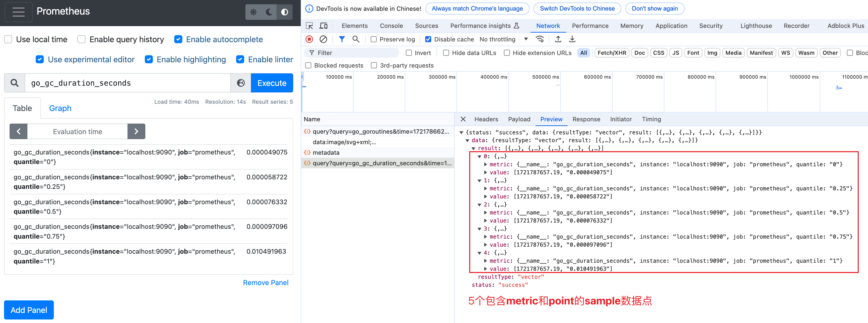Viewport: 868px width, 323px height.
Task: Click the Evaluation time input field
Action: click(x=77, y=132)
